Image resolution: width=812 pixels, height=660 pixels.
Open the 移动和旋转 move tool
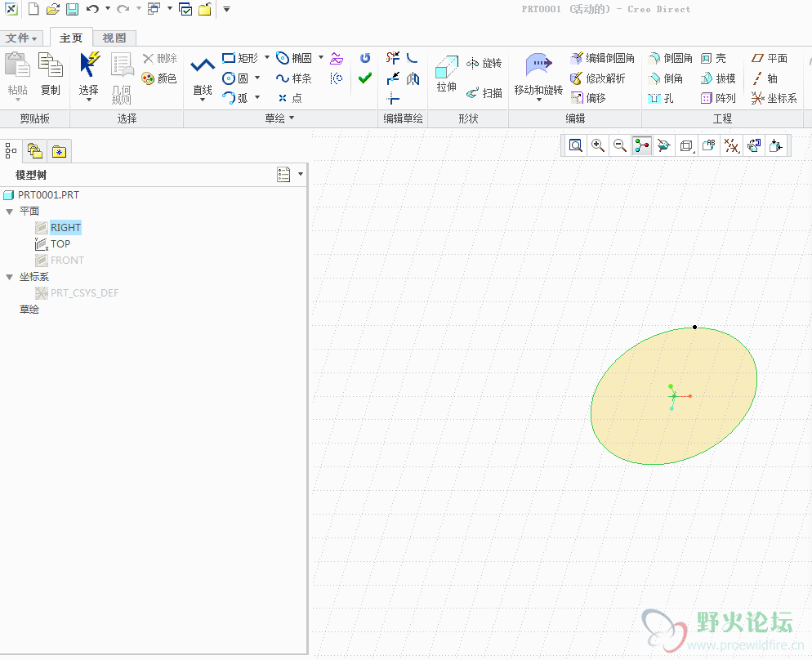(538, 77)
